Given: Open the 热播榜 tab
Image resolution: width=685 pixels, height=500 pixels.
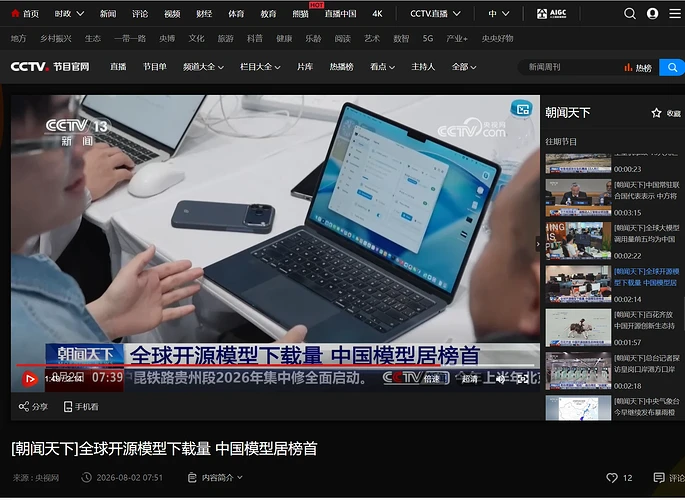Looking at the screenshot, I should point(342,67).
